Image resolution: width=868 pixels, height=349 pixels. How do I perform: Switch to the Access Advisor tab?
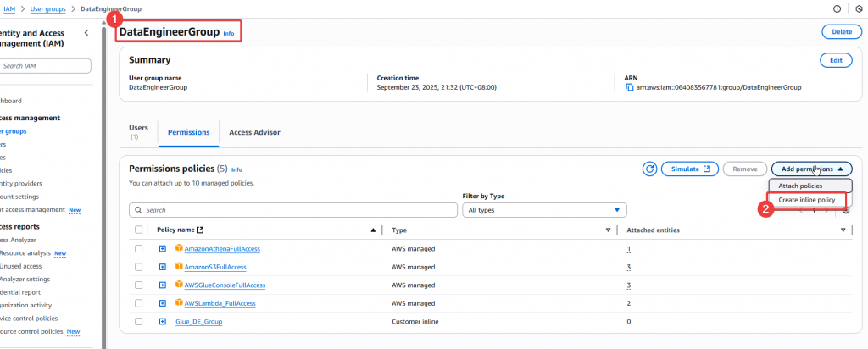point(254,133)
